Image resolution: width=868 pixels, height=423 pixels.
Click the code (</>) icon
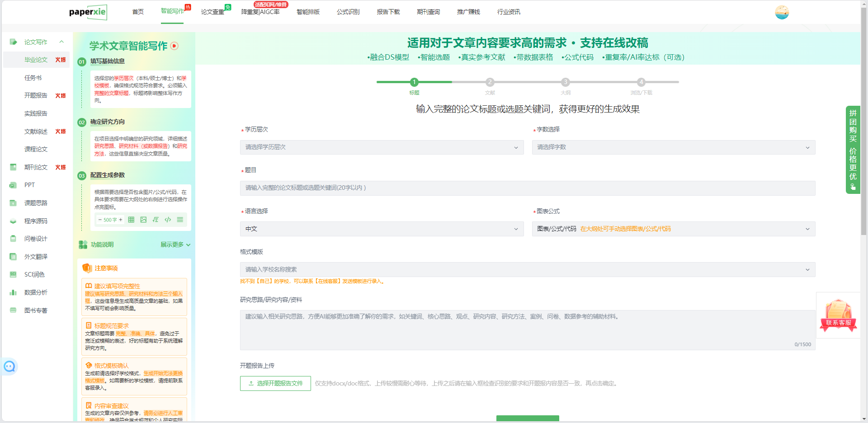coord(168,220)
